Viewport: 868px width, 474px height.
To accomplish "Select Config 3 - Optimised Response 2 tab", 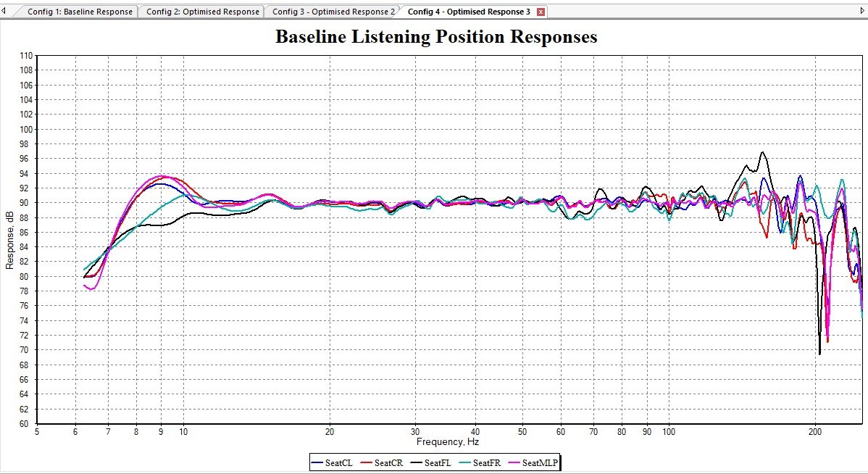I will point(333,12).
